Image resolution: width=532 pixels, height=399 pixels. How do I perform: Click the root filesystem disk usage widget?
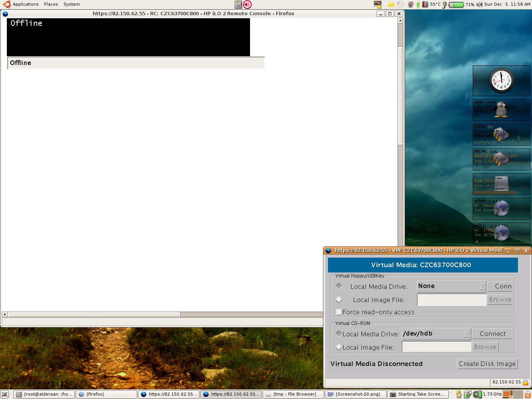pyautogui.click(x=501, y=184)
